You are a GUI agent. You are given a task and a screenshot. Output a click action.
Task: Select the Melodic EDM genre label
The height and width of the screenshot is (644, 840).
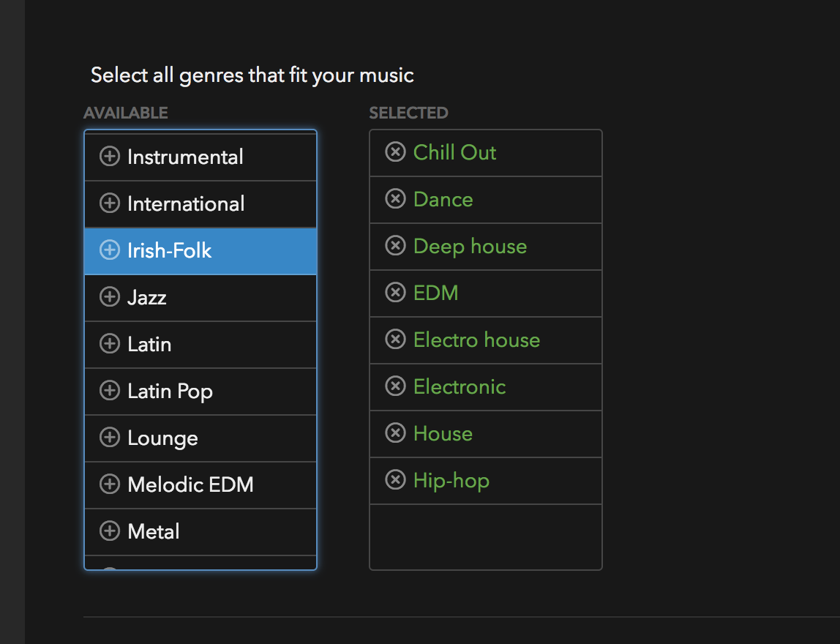[191, 485]
